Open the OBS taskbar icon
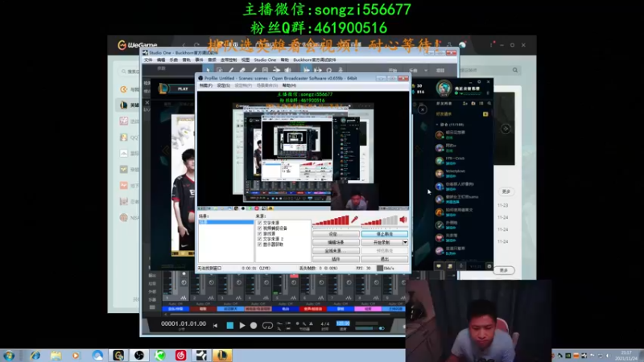The width and height of the screenshot is (644, 362). pos(139,355)
